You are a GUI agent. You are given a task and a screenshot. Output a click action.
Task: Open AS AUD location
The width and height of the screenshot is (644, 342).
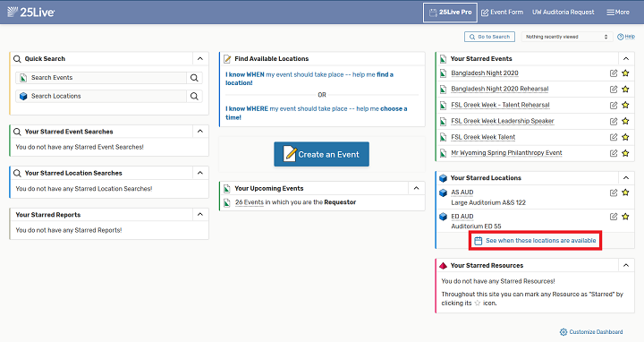click(x=462, y=192)
